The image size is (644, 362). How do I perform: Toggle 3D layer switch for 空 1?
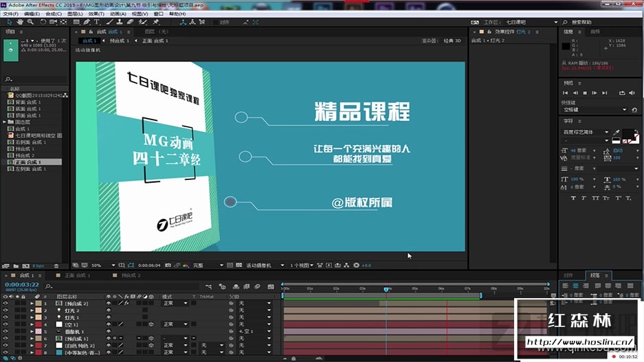coord(151,324)
